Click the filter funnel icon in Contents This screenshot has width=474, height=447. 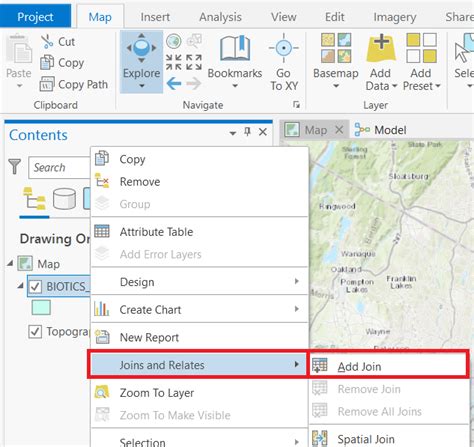[15, 166]
